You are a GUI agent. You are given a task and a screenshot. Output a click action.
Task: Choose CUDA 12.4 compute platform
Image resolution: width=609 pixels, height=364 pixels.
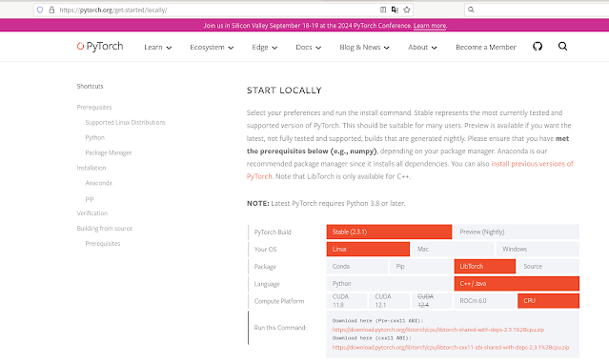pos(432,301)
